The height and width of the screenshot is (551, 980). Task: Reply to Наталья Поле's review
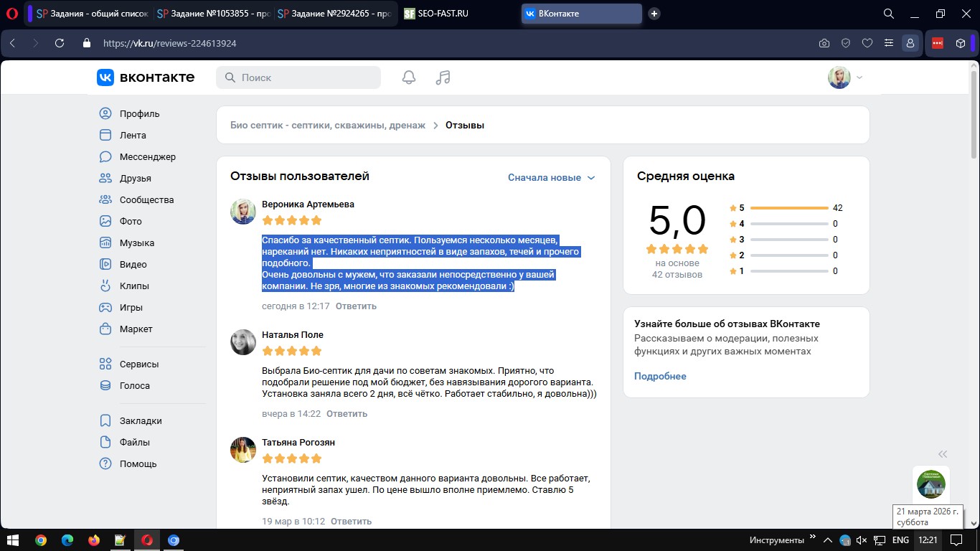click(x=347, y=414)
